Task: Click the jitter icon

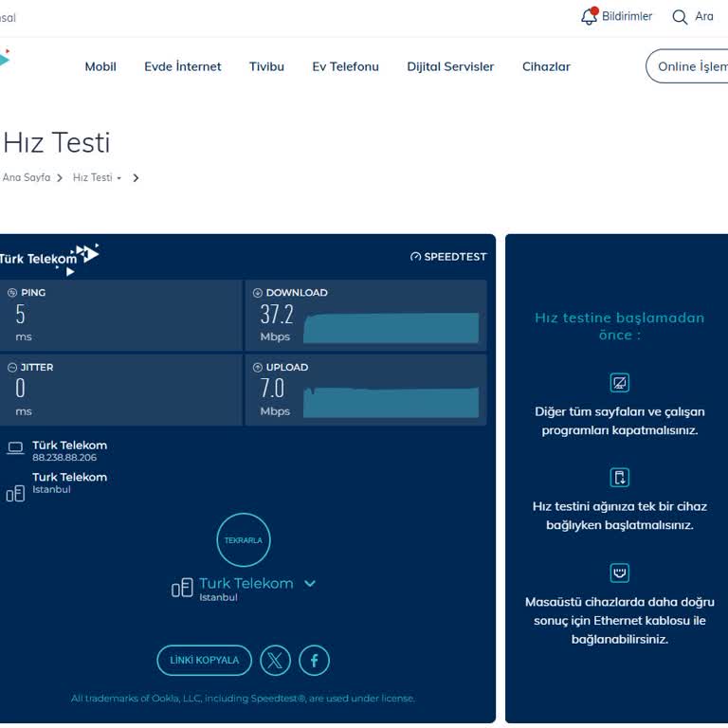Action: [12, 367]
